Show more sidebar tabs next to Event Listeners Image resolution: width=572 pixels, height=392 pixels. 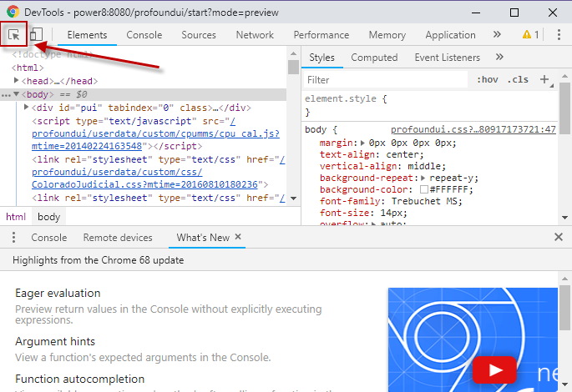coord(500,57)
